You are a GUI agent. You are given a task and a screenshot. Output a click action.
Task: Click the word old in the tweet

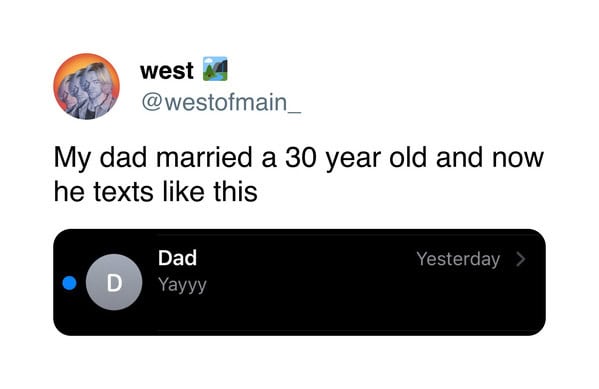pyautogui.click(x=408, y=157)
